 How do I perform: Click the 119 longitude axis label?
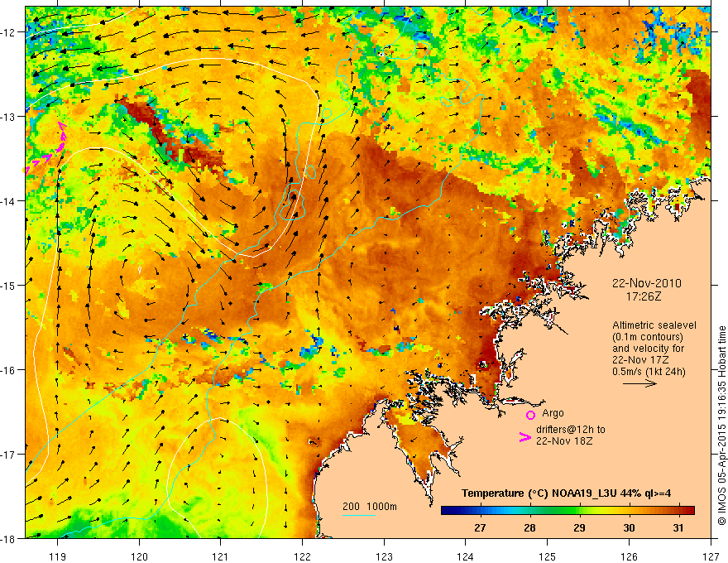pos(58,556)
